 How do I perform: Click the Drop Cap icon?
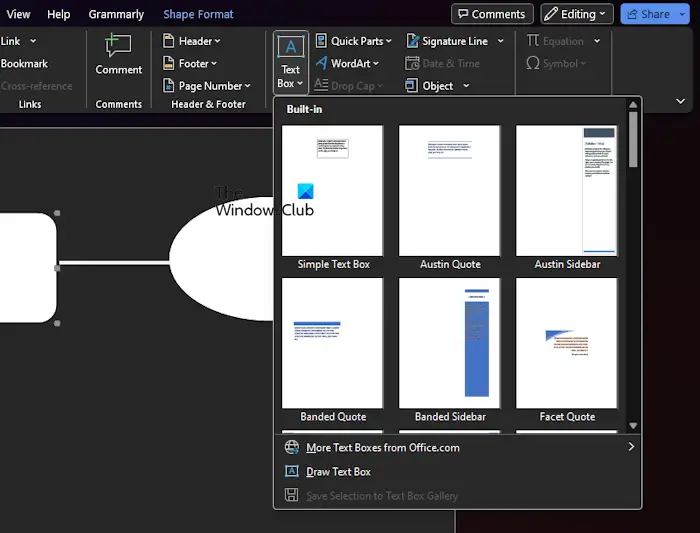[x=321, y=85]
